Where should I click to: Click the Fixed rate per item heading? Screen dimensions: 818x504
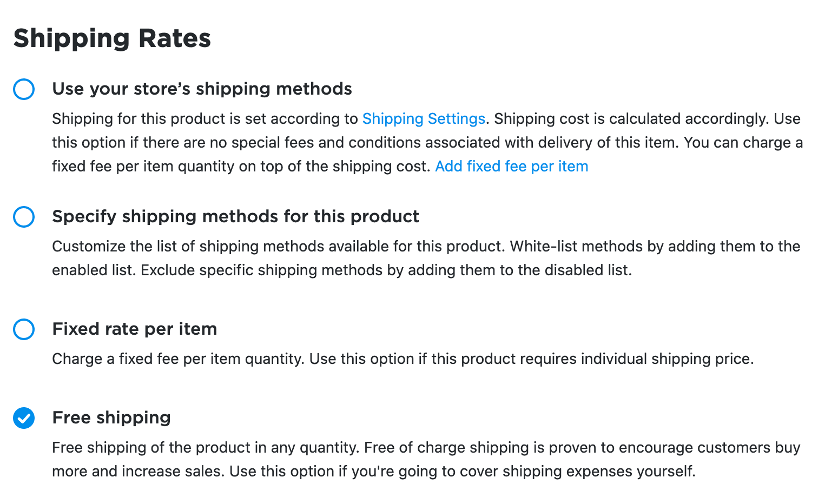click(x=134, y=329)
